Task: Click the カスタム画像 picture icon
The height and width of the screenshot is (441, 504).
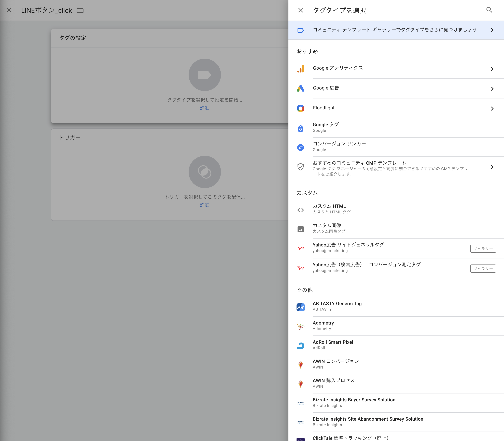Action: pyautogui.click(x=300, y=229)
